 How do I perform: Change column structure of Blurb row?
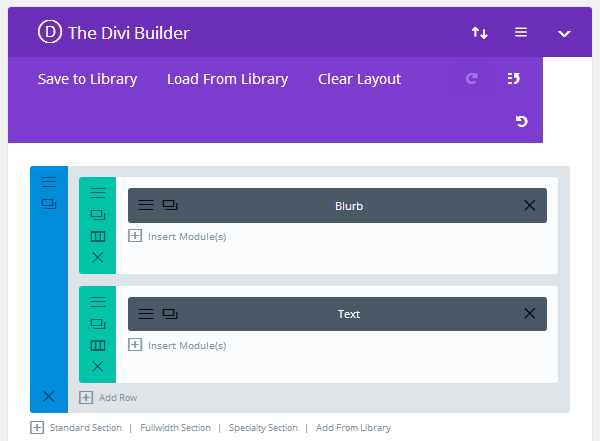[98, 237]
